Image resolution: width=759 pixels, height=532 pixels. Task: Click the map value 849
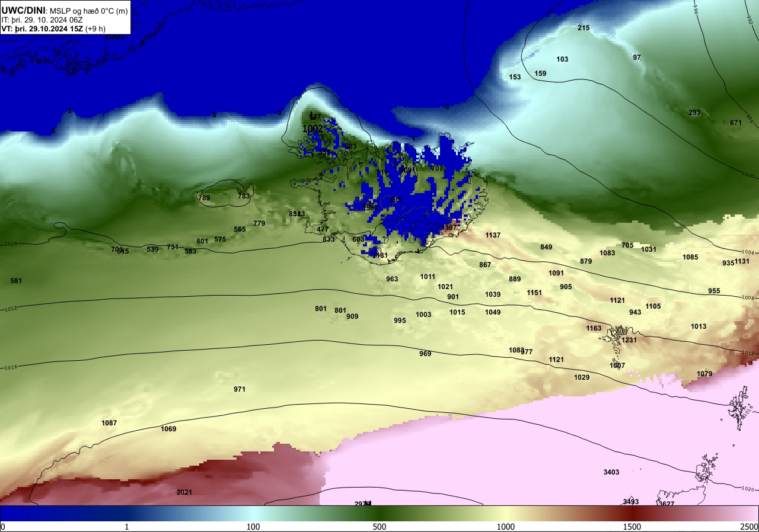pyautogui.click(x=546, y=247)
